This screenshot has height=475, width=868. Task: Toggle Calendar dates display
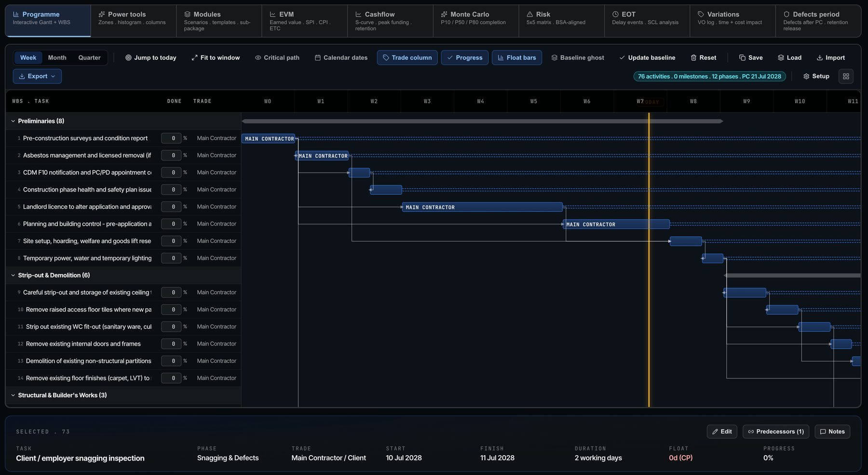(x=341, y=57)
